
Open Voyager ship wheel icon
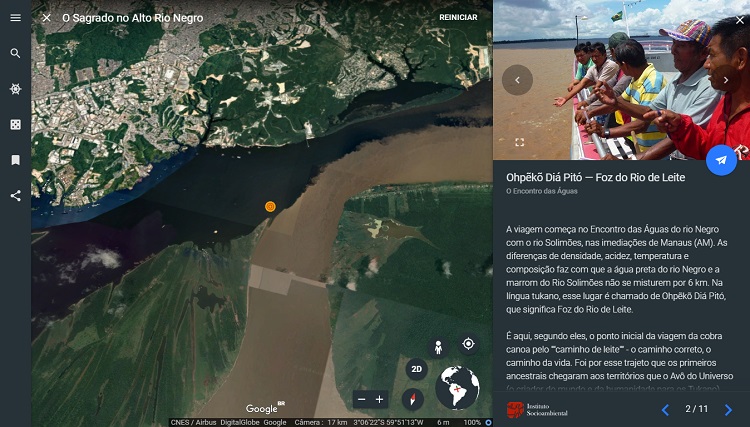coord(15,89)
